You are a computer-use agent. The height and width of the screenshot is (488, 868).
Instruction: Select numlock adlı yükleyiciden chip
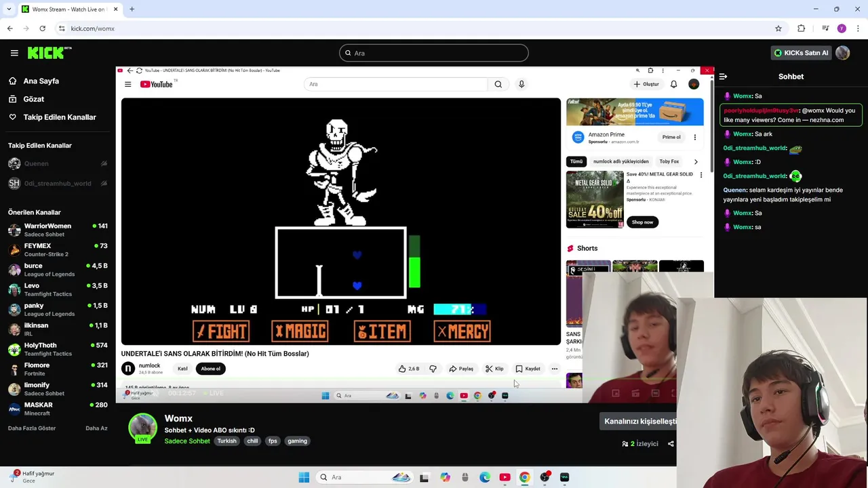pyautogui.click(x=621, y=161)
